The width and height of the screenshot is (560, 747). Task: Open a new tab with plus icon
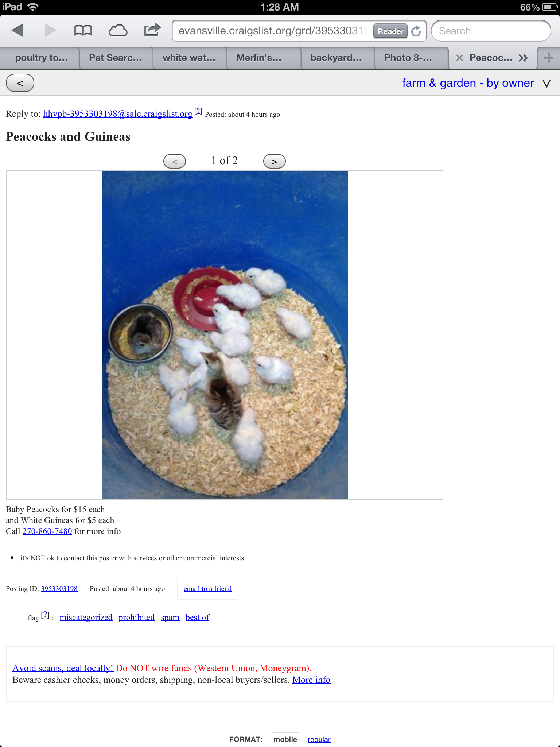click(548, 58)
